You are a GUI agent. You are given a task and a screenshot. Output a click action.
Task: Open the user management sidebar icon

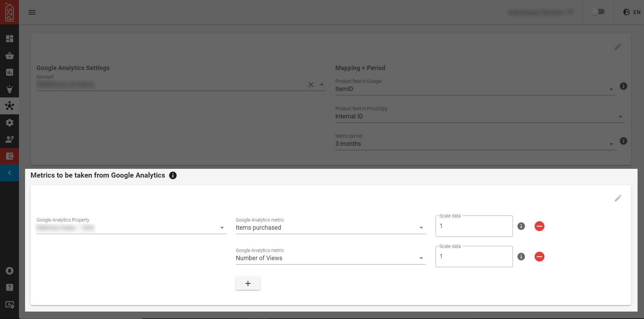pos(9,139)
